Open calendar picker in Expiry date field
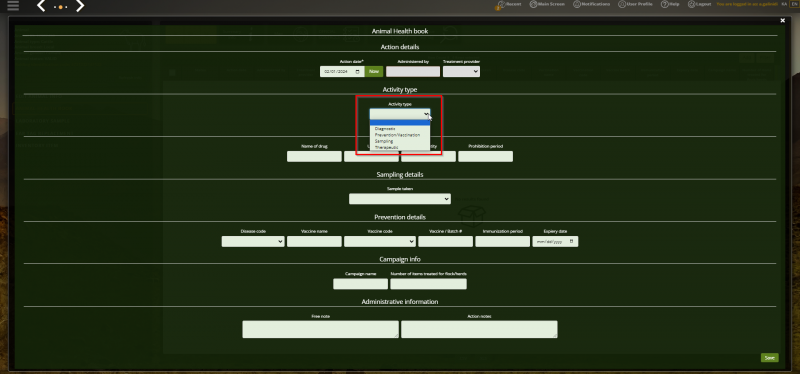800x374 pixels. click(x=572, y=241)
